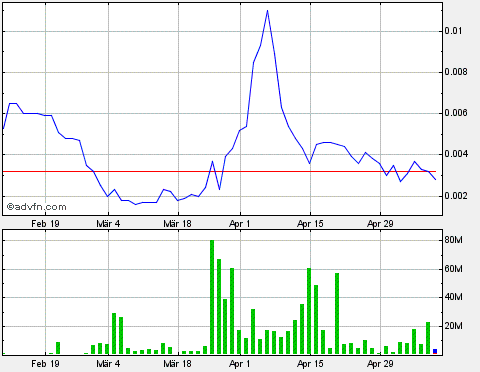Select the 0.006 price axis label
Viewport: 480px width, 372px height.
tap(456, 113)
